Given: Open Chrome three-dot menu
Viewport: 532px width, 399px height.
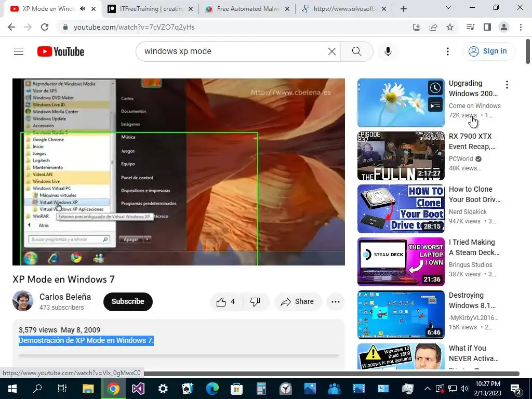Looking at the screenshot, I should coord(521,27).
